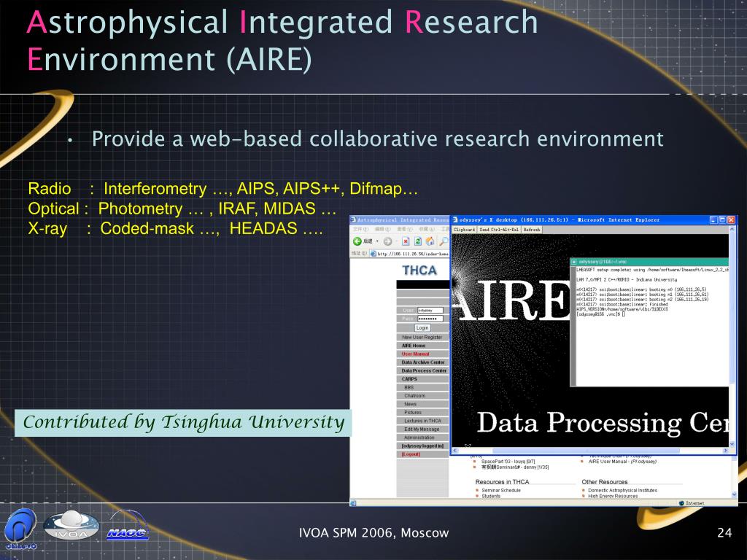Click the SpacePart '03 forum entry
Viewport: 747px width, 560px height.
pyautogui.click(x=508, y=462)
